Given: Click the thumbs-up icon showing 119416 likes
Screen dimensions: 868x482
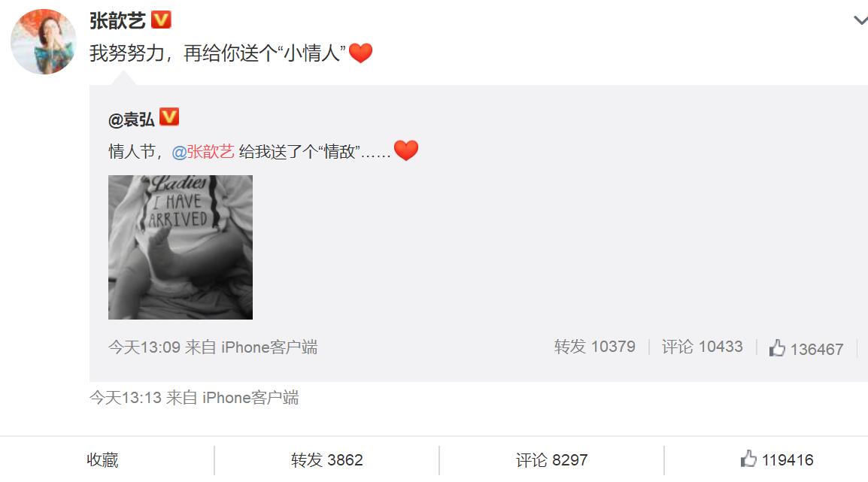Looking at the screenshot, I should [x=748, y=459].
